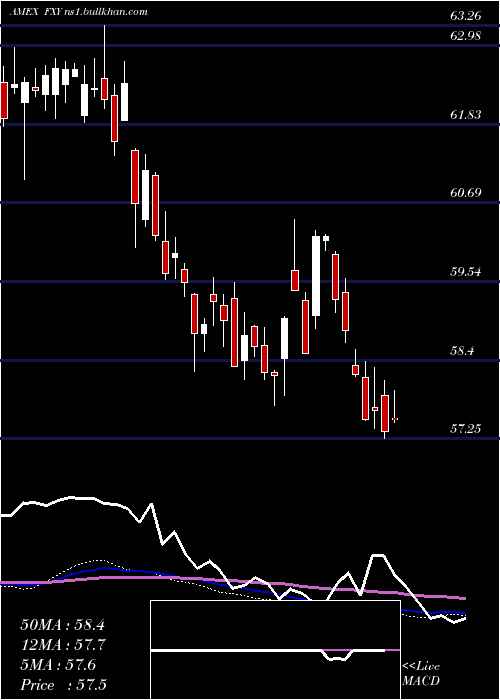Click the 57.25 price level label
Image resolution: width=500 pixels, height=700 pixels.
coord(466,429)
